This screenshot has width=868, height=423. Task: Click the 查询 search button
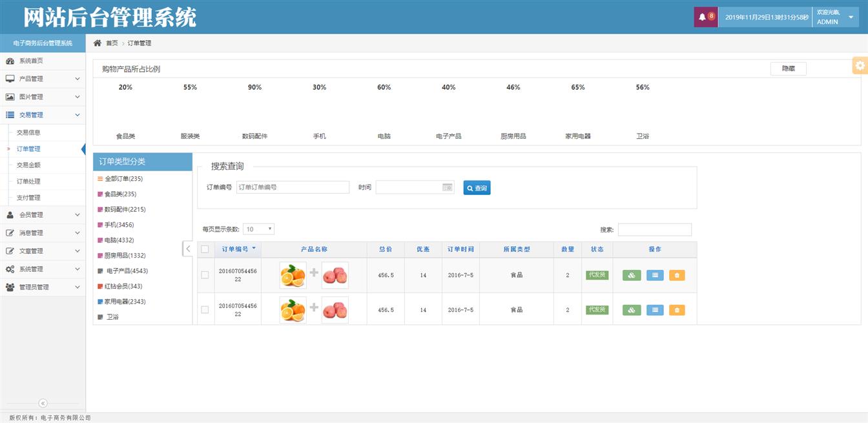[477, 188]
